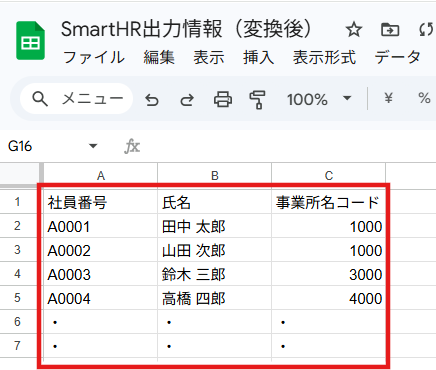Click the print icon

(x=223, y=99)
